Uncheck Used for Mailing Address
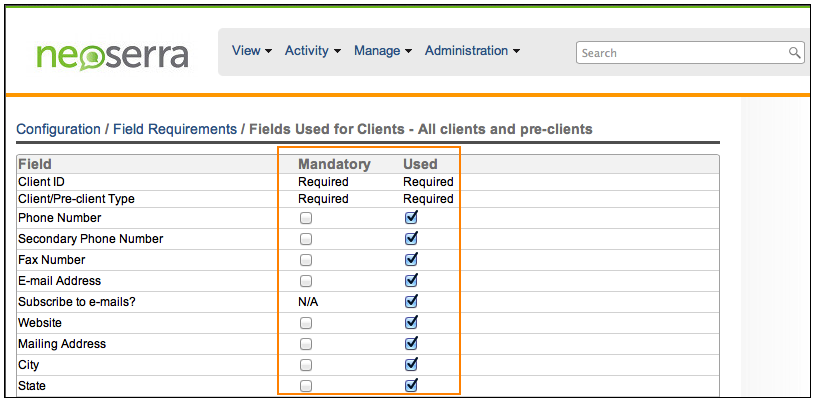Viewport: 815px width, 402px height. [x=411, y=344]
